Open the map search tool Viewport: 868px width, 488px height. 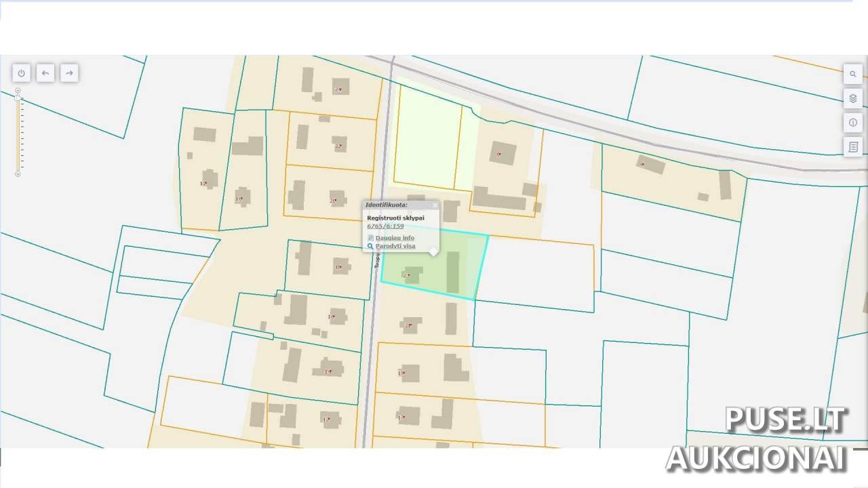(853, 74)
